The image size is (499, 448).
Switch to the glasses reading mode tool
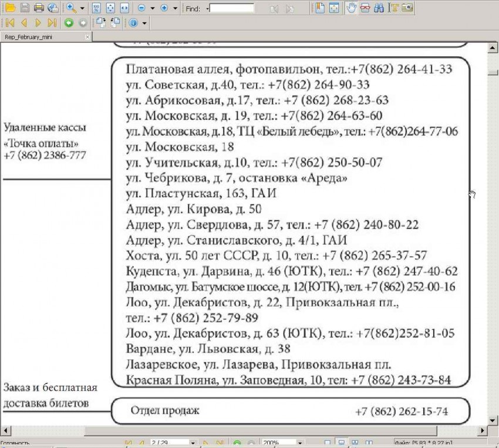coord(365,8)
